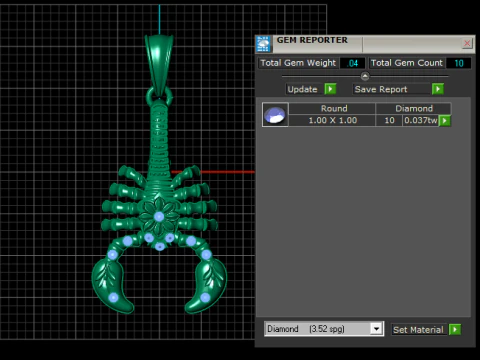Select the round gem thumbnail
Viewport: 480px width, 360px height.
click(275, 115)
